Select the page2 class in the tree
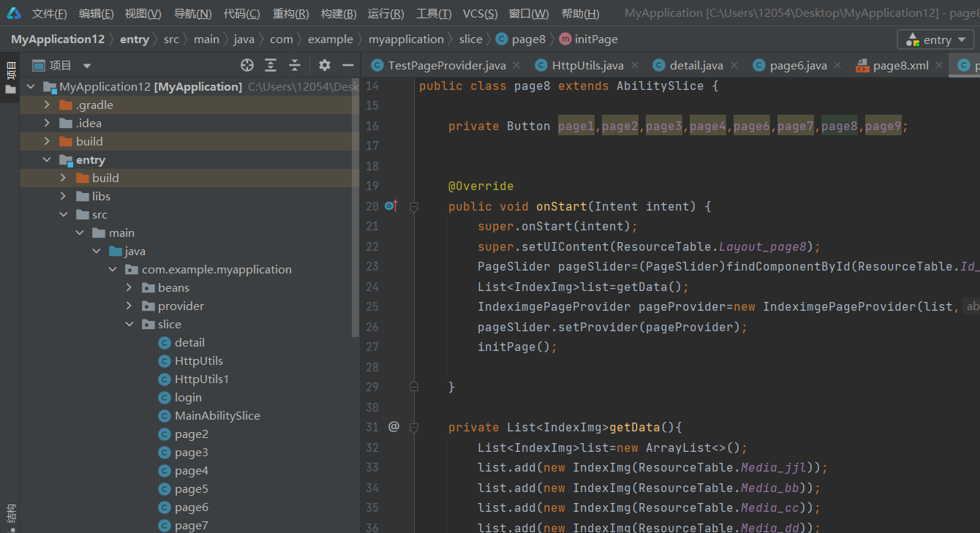 (x=192, y=434)
